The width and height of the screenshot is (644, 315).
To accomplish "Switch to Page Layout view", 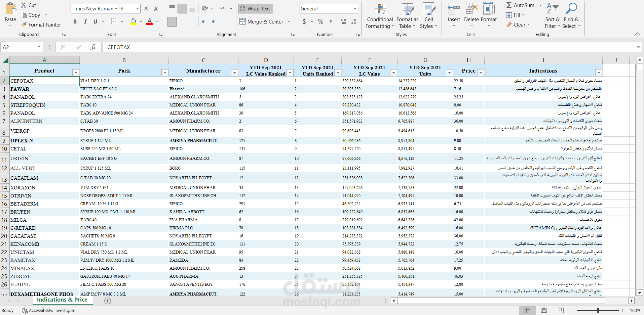I will coord(544,310).
